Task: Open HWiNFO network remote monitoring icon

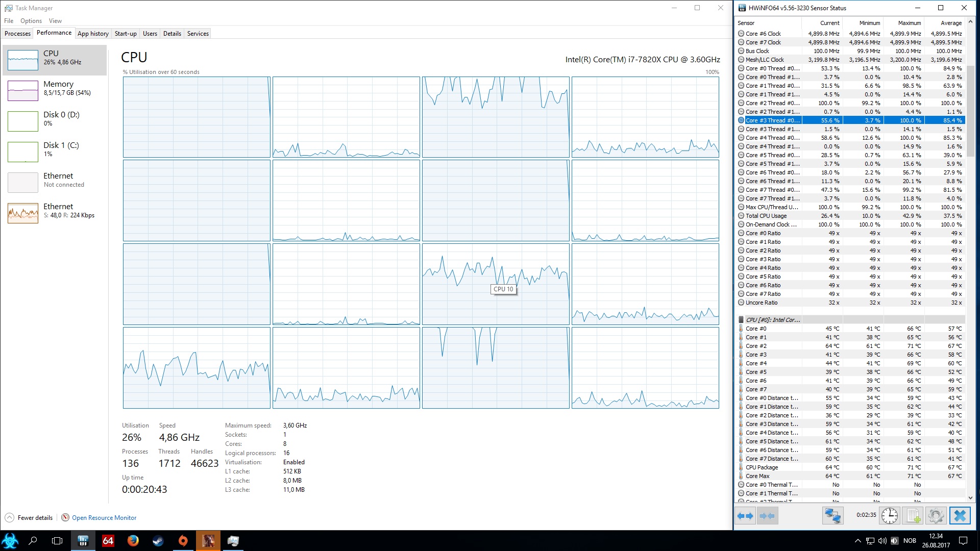Action: (x=832, y=516)
